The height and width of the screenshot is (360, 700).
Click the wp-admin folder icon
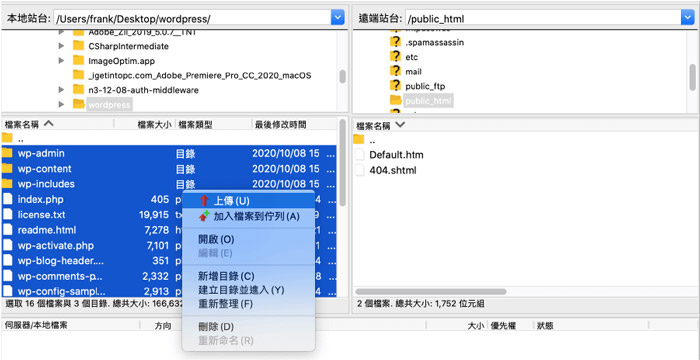[x=7, y=153]
